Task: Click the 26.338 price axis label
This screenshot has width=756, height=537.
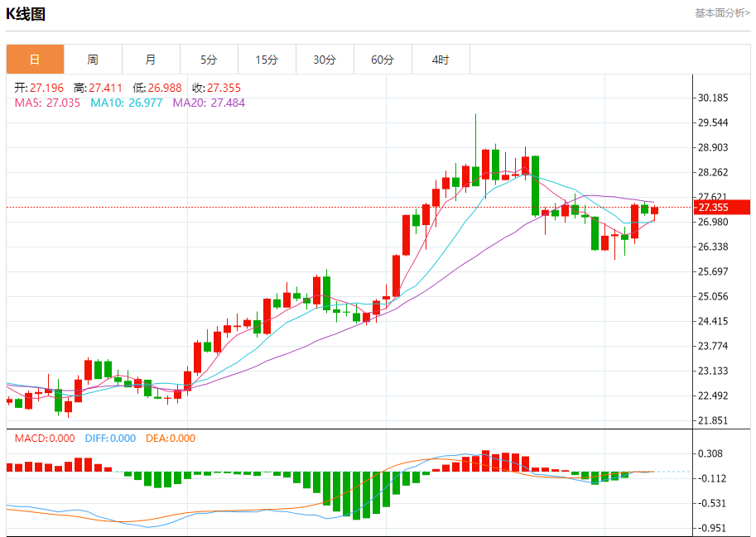Action: point(713,247)
